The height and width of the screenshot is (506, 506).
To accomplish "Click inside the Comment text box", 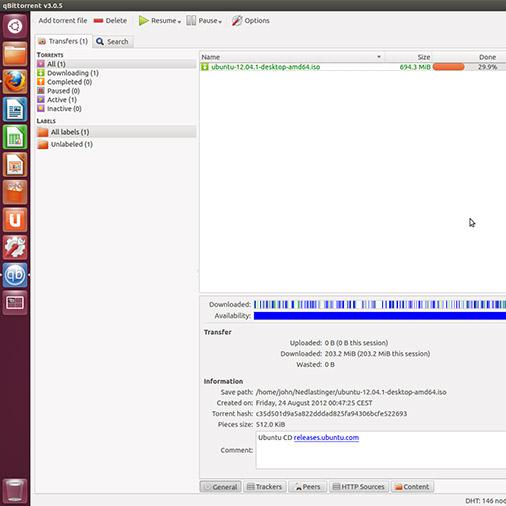I will coord(381,450).
